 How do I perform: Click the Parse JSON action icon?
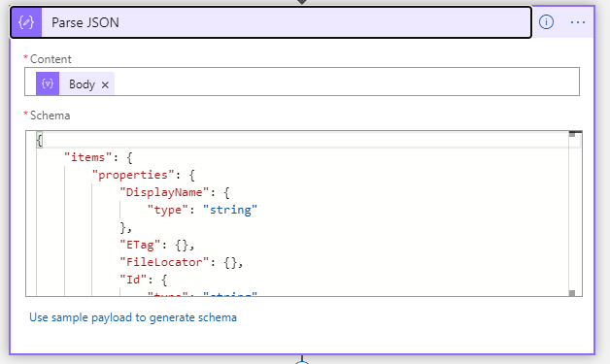pyautogui.click(x=26, y=22)
